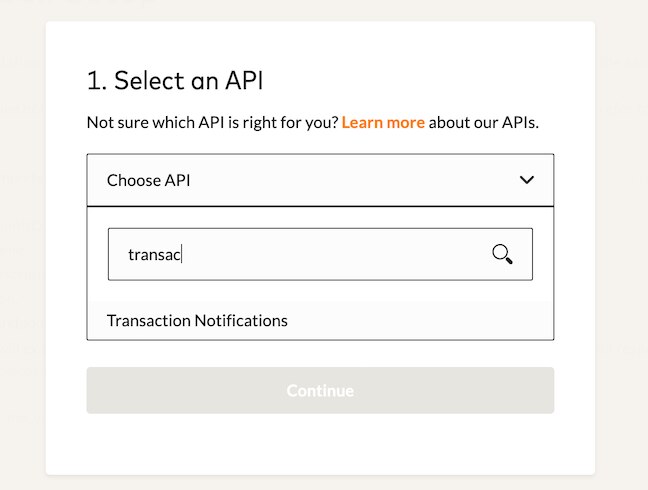Select Transaction Notifications from the list
648x490 pixels.
click(197, 321)
